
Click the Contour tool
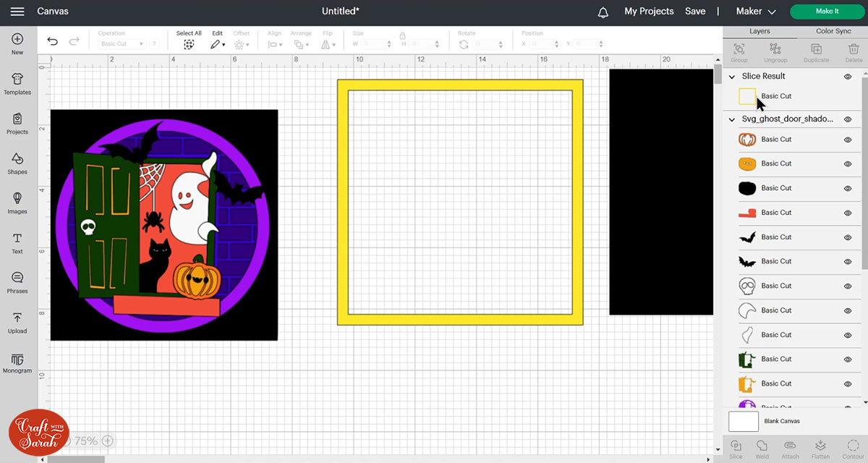853,449
